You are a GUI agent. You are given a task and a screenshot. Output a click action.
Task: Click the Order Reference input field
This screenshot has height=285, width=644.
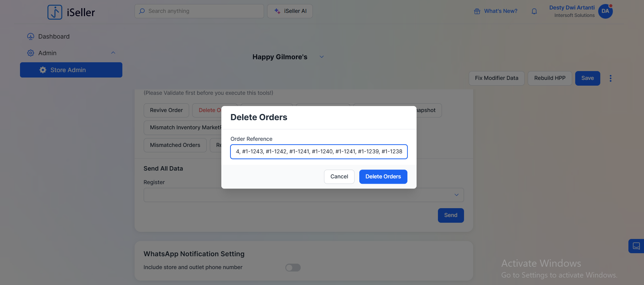[319, 152]
